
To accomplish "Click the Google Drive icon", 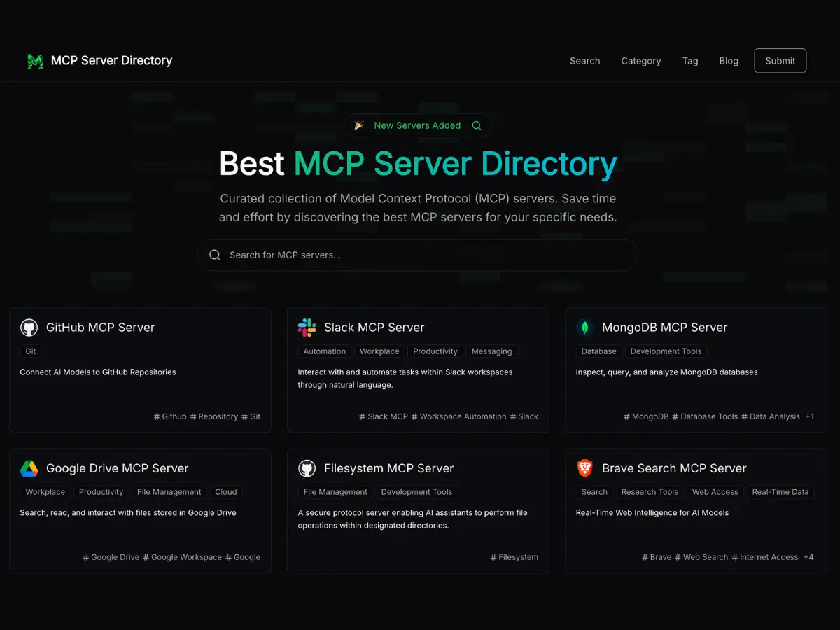I will [29, 468].
